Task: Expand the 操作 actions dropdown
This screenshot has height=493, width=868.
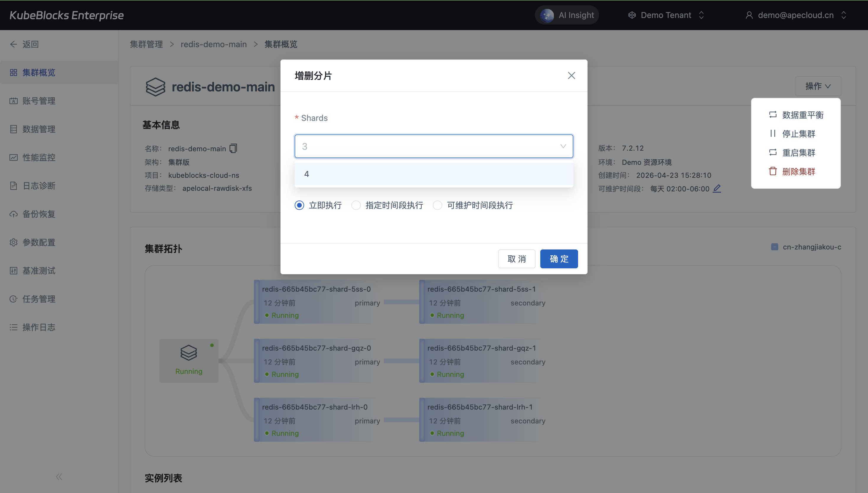Action: tap(818, 86)
